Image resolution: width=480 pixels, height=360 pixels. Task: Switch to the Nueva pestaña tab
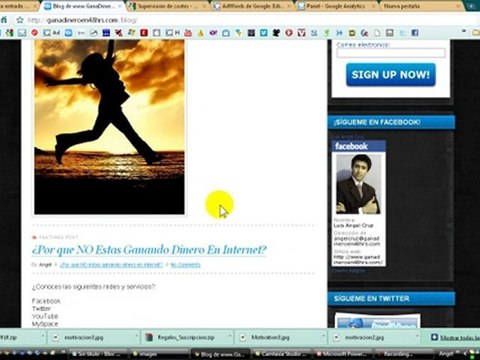[422, 6]
